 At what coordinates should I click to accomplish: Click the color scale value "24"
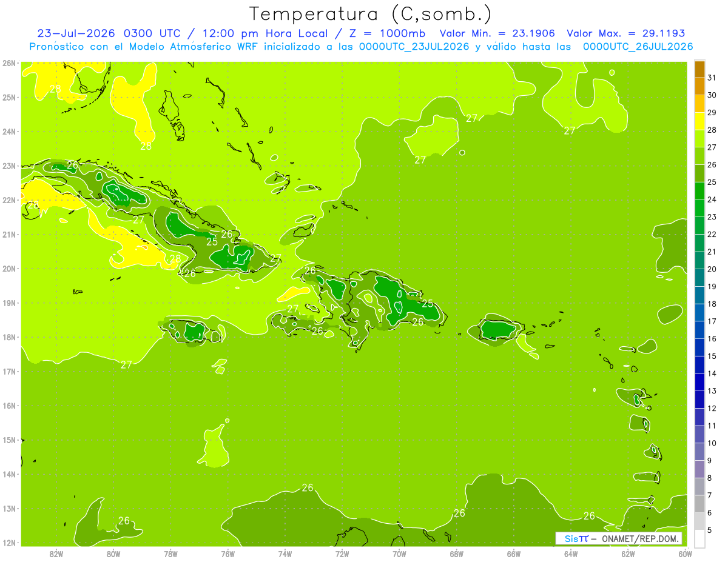[x=712, y=199]
